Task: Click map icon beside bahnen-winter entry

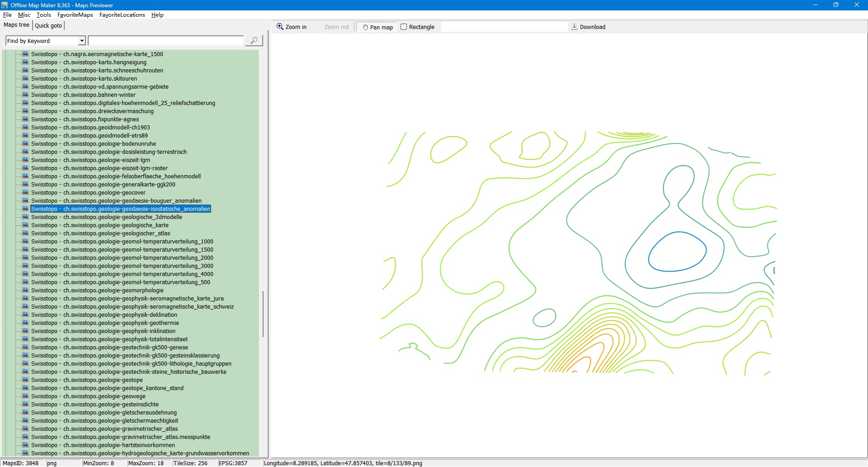Action: pyautogui.click(x=25, y=95)
